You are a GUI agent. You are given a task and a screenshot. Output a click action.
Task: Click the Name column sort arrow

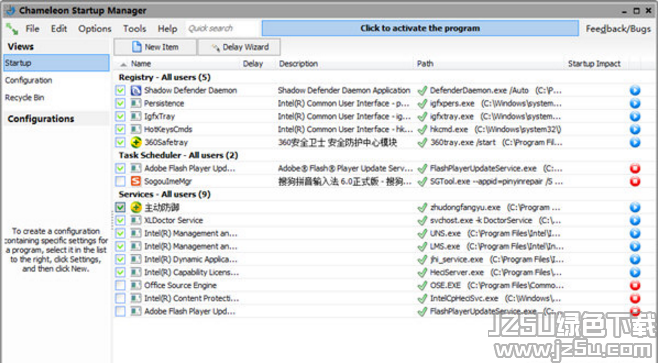tap(123, 64)
